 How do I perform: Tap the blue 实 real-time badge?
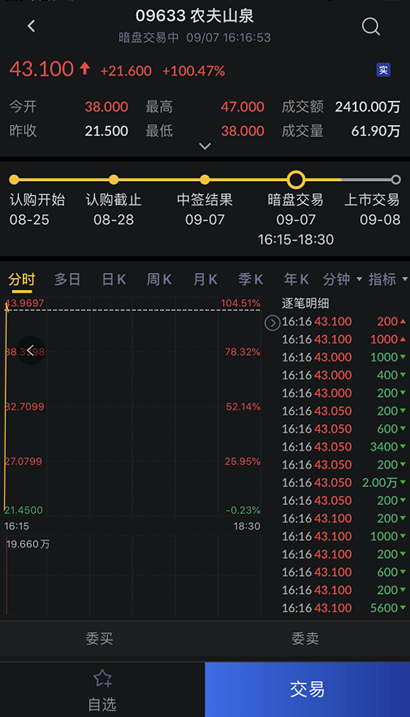click(383, 70)
